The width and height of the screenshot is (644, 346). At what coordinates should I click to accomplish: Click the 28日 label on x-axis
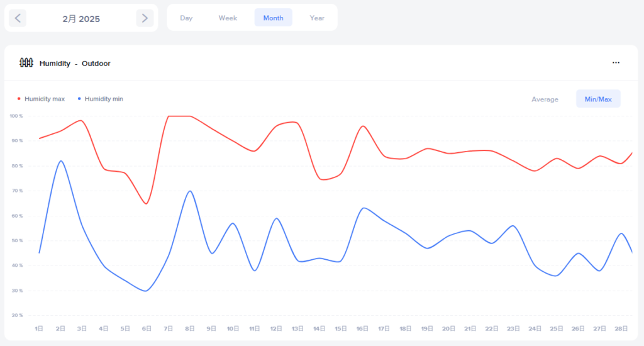[x=621, y=328]
